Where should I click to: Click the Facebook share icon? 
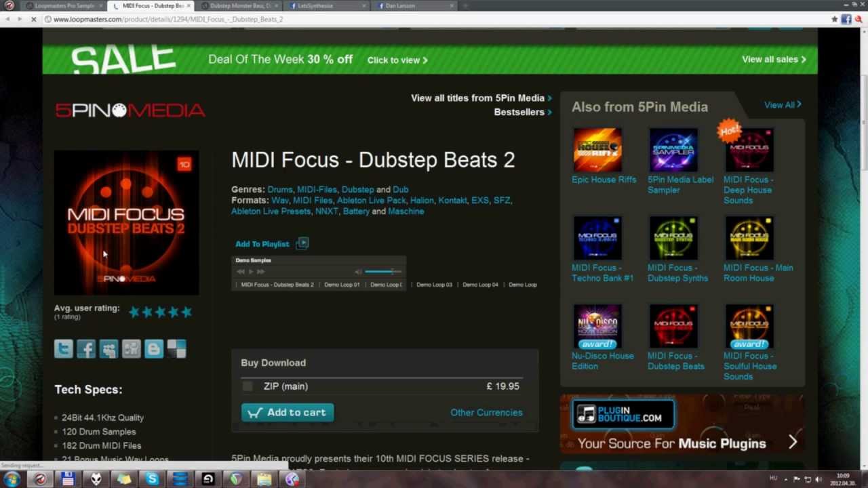86,348
